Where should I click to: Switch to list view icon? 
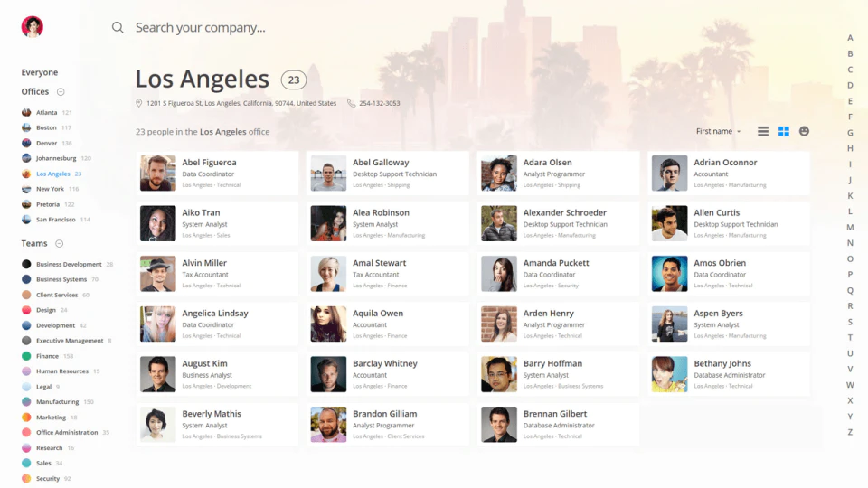tap(763, 132)
